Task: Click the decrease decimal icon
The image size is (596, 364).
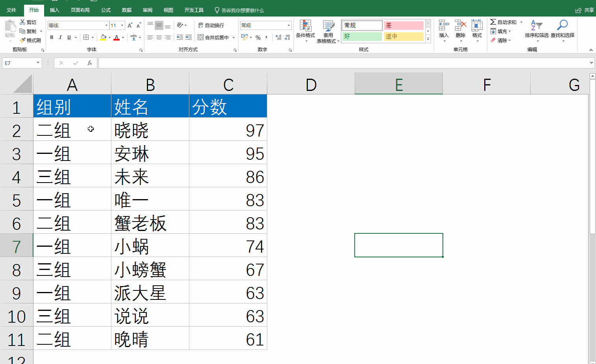Action: pyautogui.click(x=287, y=37)
